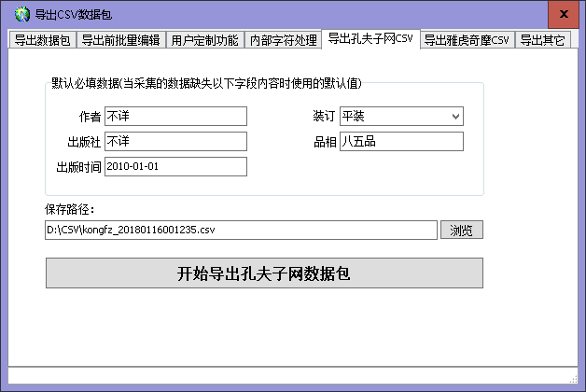Open the 导出前批量编辑 tab
This screenshot has width=586, height=392.
pyautogui.click(x=120, y=39)
